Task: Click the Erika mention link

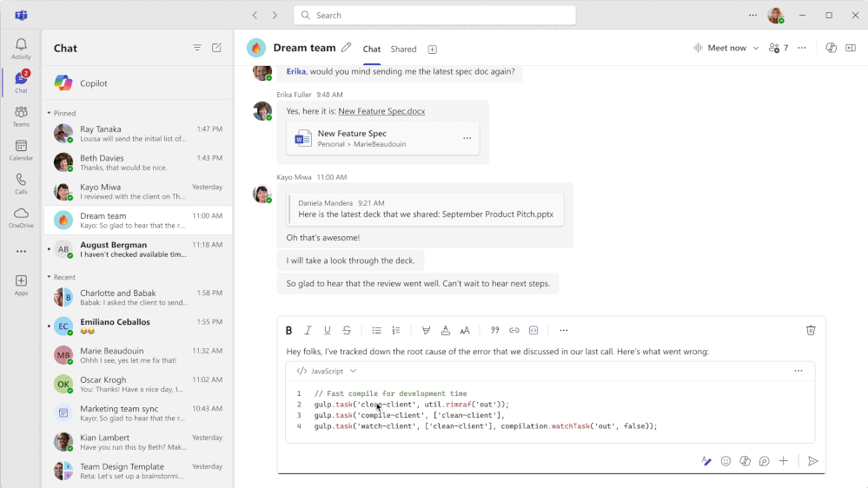Action: (x=295, y=71)
